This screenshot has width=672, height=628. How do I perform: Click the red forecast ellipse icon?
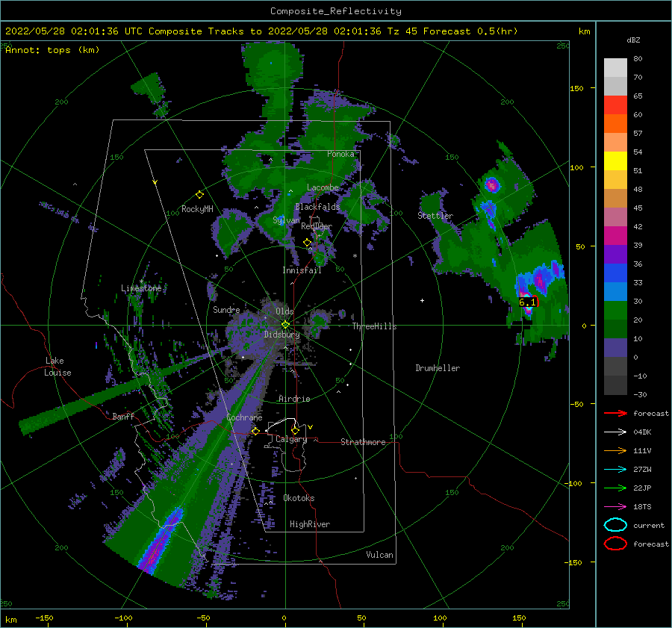tap(615, 544)
